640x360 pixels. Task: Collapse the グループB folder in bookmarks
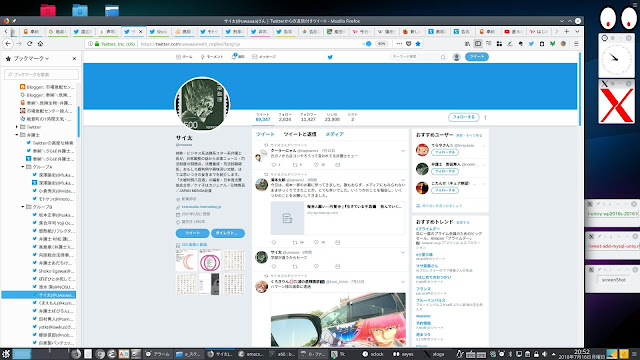[23, 207]
